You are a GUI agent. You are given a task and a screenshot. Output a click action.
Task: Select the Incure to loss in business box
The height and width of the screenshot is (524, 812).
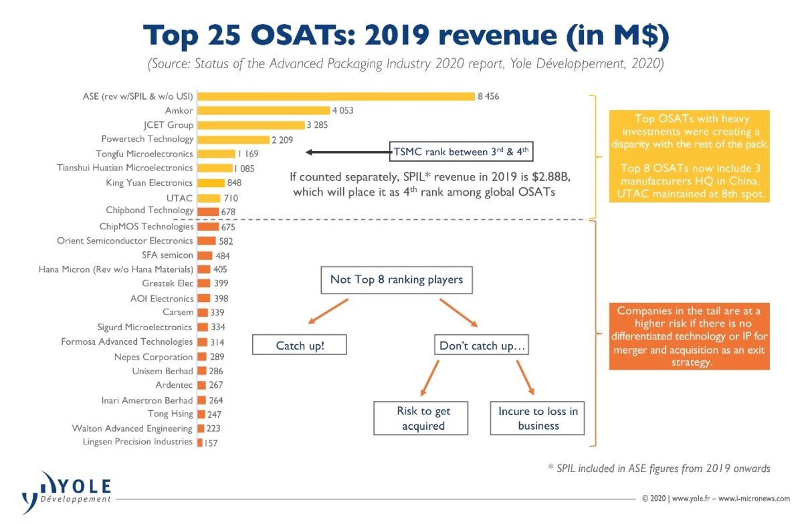(x=538, y=418)
